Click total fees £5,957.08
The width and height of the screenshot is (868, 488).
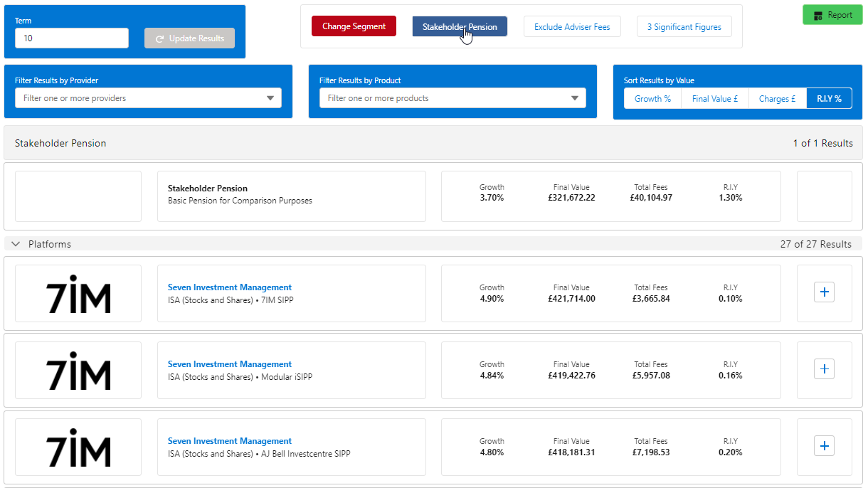(651, 376)
